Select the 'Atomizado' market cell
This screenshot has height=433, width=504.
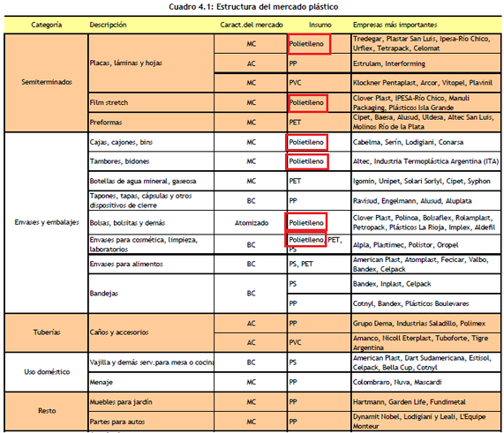(x=252, y=223)
